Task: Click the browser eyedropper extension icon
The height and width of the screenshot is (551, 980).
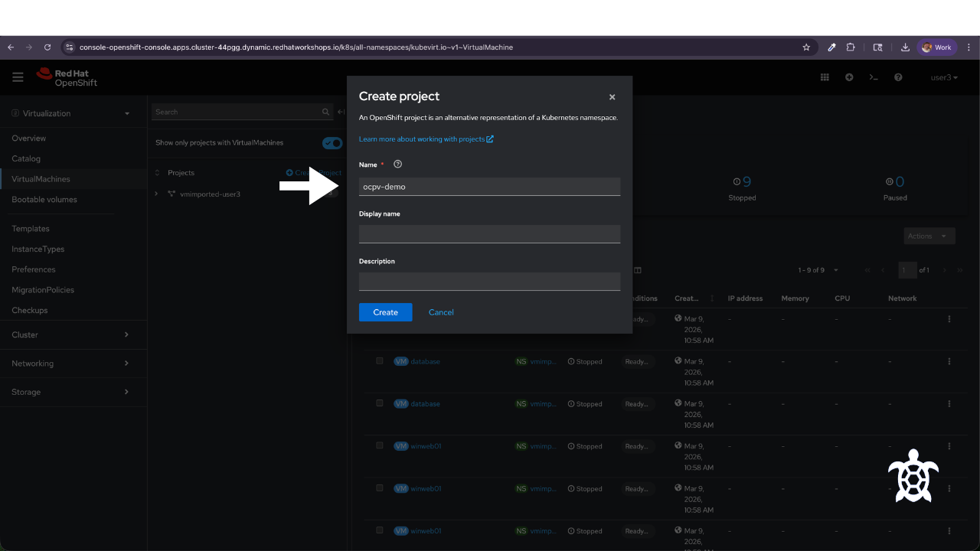Action: click(x=831, y=47)
